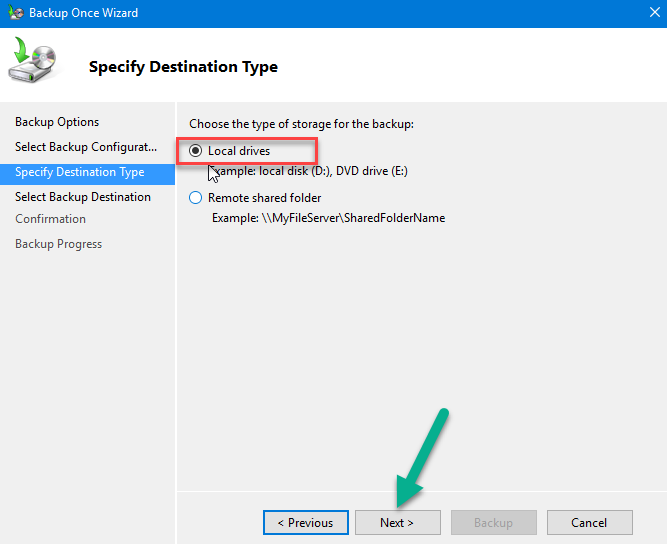Cancel the backup wizard

590,523
